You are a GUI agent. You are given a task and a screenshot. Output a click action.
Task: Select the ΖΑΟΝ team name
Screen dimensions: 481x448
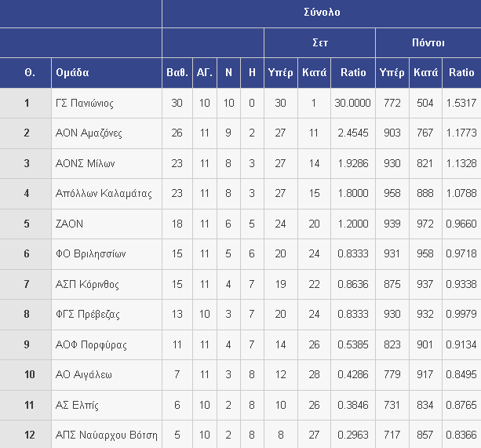tap(69, 224)
